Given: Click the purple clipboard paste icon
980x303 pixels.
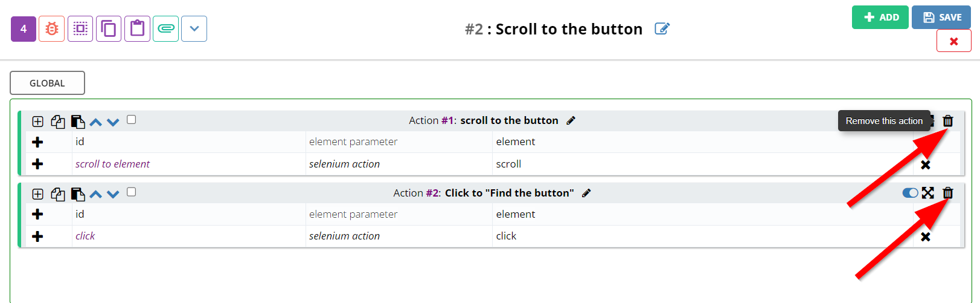Looking at the screenshot, I should coord(137,29).
